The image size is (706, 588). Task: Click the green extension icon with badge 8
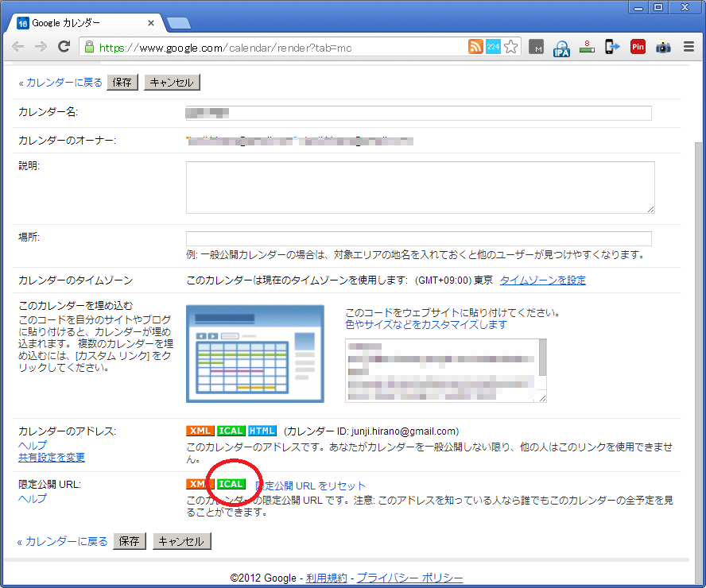[587, 47]
